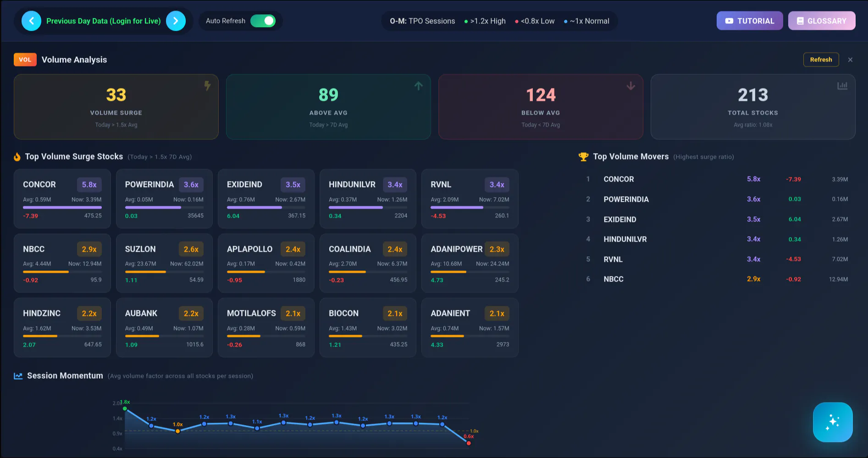
Task: Select the COALINDIA stock name
Action: coord(349,249)
